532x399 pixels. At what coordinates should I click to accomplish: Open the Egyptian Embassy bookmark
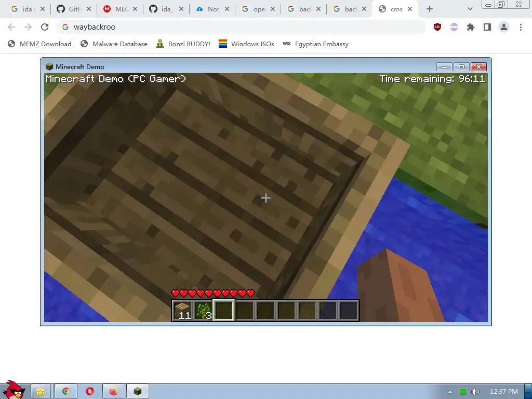coord(315,44)
